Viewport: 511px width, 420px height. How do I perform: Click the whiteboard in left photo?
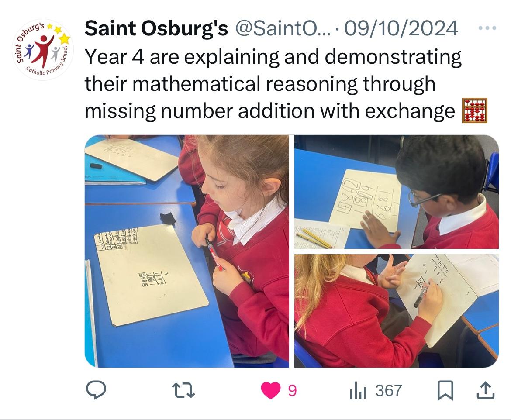(x=151, y=275)
